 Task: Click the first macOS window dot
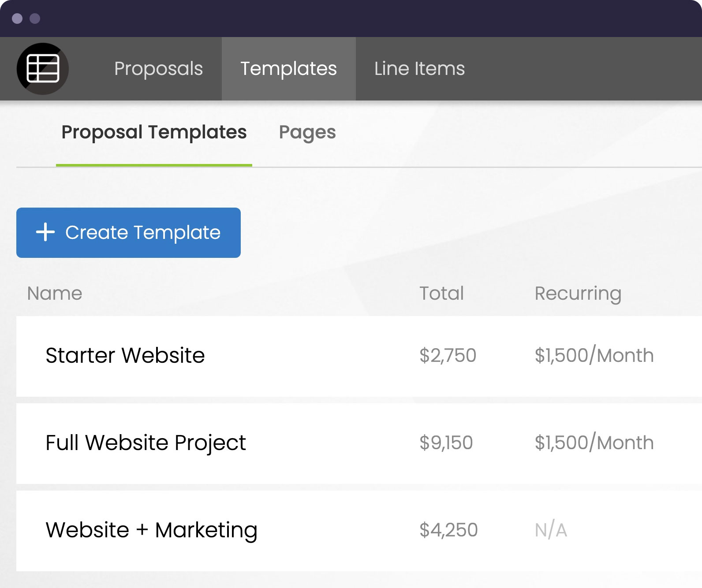pos(17,19)
